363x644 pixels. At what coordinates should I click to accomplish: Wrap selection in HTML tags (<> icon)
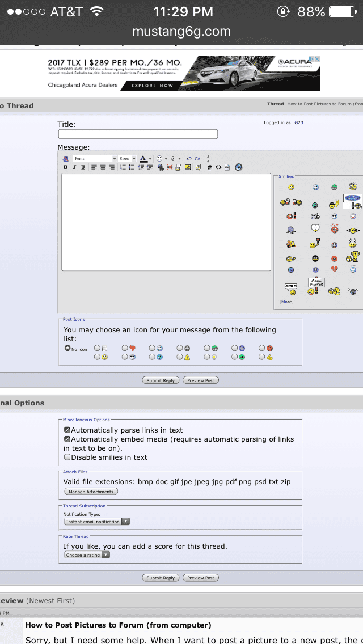(218, 167)
